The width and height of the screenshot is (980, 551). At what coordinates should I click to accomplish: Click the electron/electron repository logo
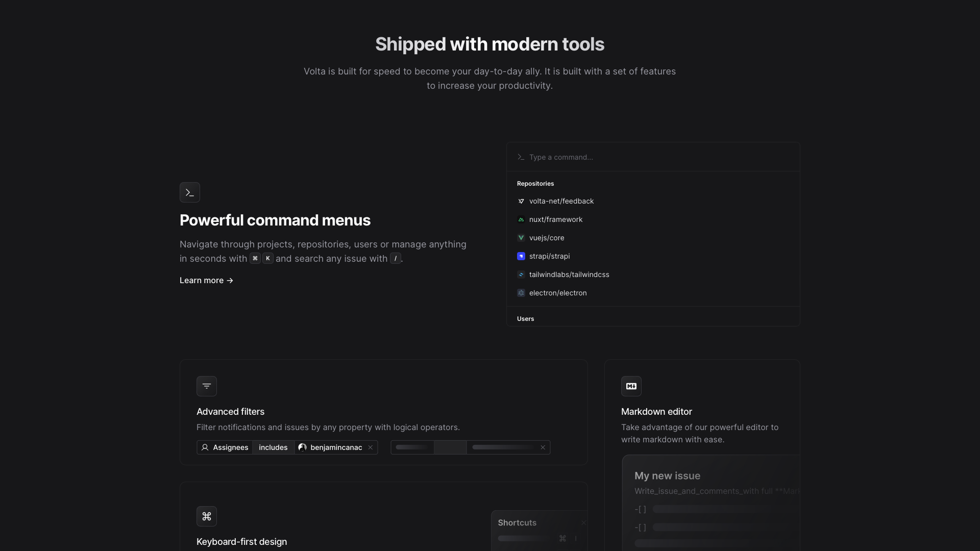point(521,293)
